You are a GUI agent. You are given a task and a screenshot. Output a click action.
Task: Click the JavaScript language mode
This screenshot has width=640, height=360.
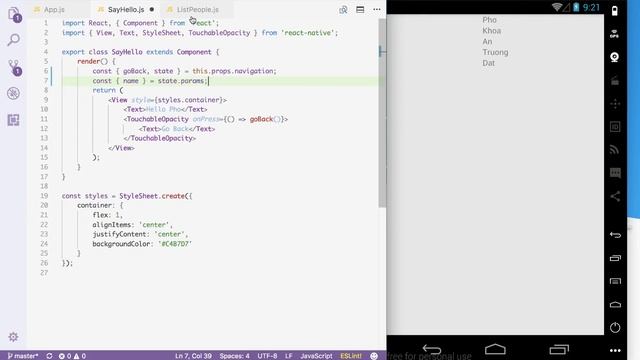[x=316, y=356]
